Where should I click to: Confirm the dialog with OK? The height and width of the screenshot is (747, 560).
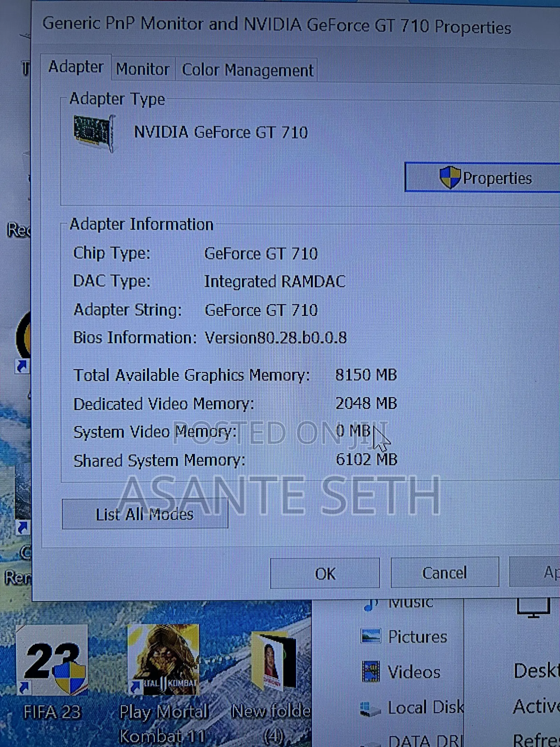[x=325, y=573]
